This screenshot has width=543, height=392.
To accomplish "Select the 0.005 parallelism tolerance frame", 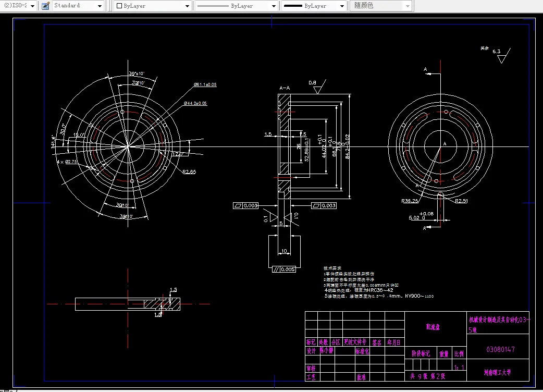I will point(284,269).
